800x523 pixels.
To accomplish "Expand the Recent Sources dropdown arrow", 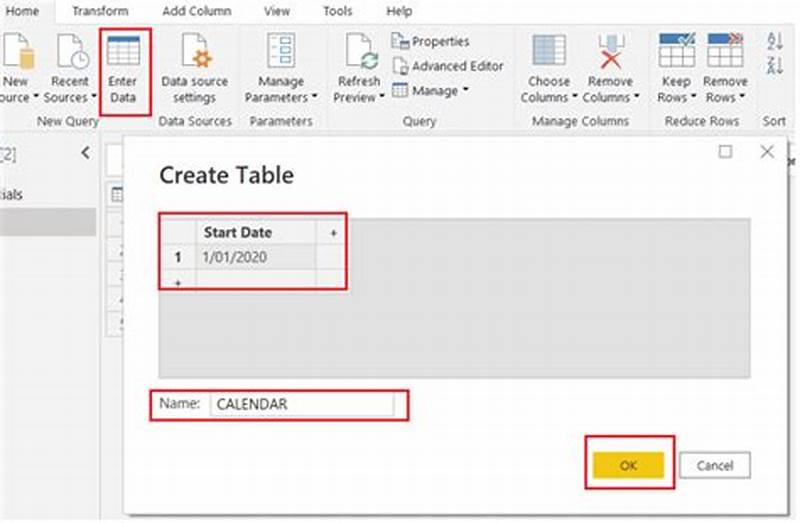I will pos(94,96).
